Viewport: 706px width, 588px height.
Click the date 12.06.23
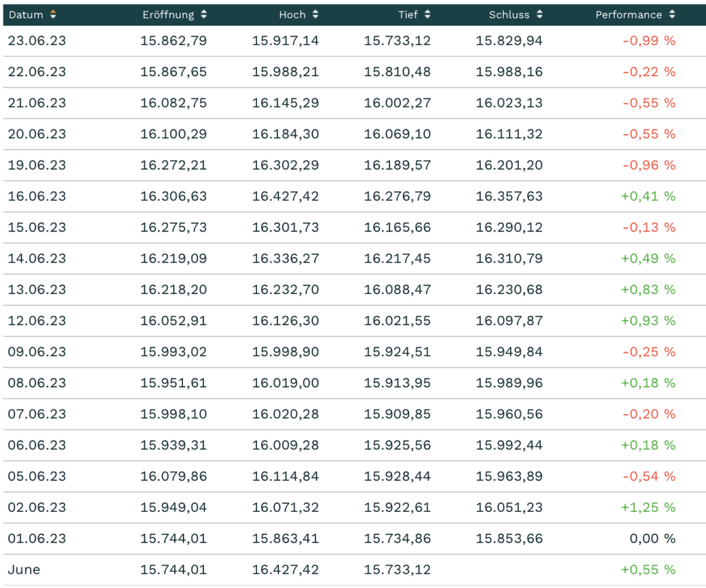pyautogui.click(x=37, y=320)
